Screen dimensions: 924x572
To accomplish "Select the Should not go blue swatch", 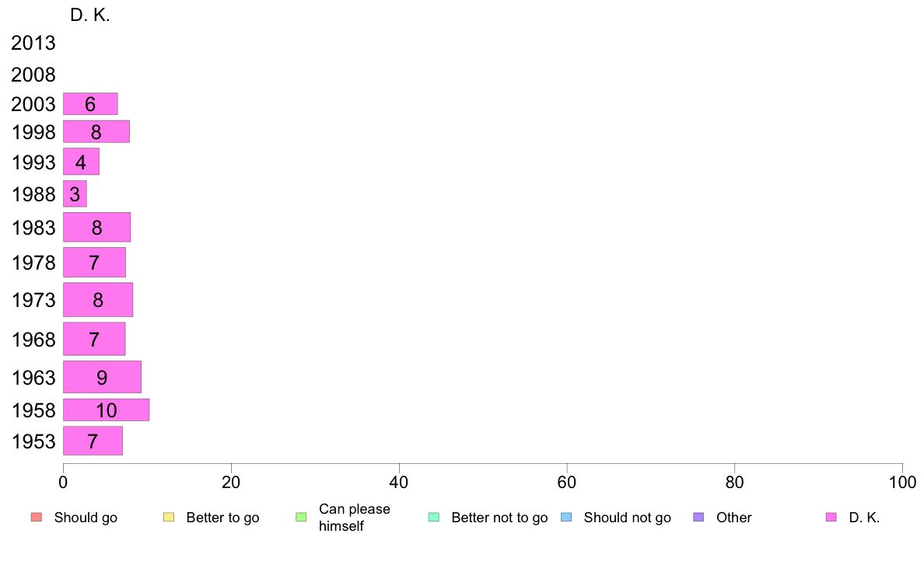I will click(566, 518).
